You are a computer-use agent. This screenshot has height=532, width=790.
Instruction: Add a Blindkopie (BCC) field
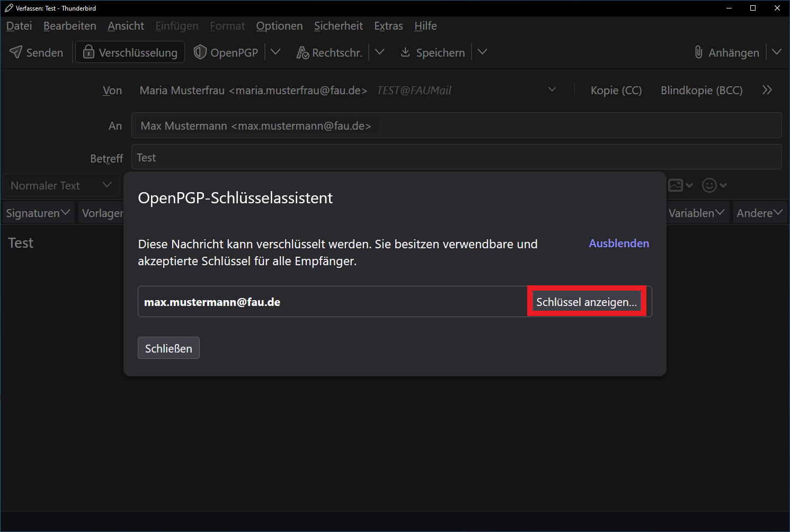coord(701,91)
